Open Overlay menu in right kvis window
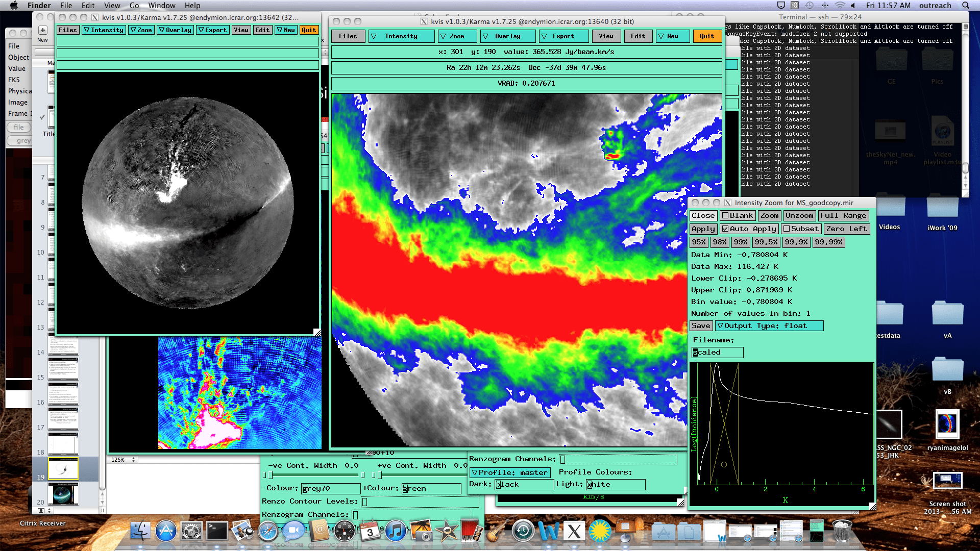 (508, 36)
